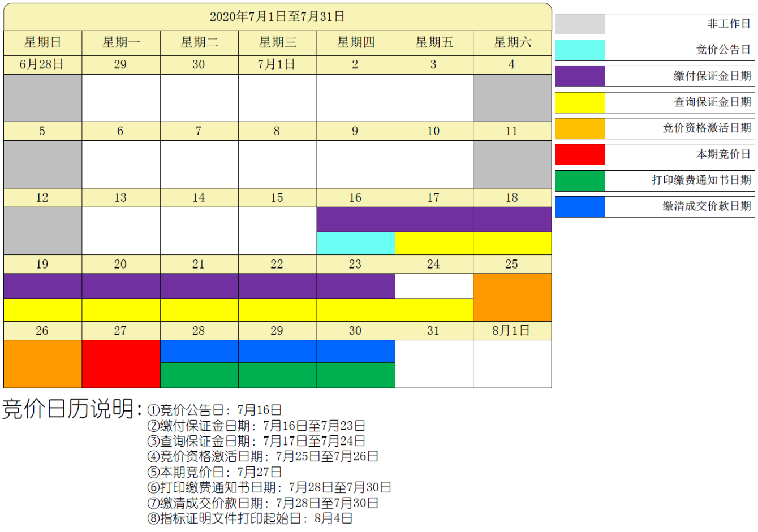Select the 非工作日 legend label

pyautogui.click(x=729, y=24)
